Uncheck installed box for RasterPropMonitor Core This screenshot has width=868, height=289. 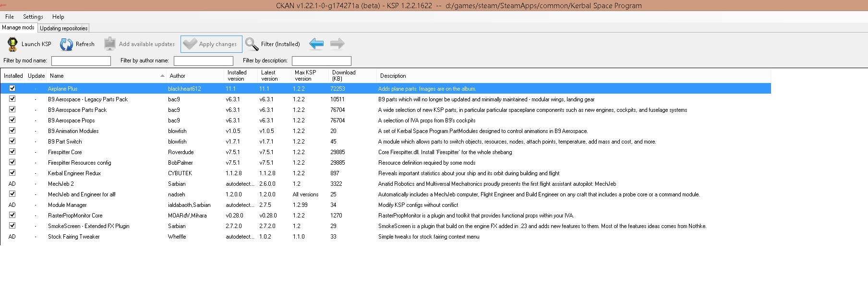point(12,215)
